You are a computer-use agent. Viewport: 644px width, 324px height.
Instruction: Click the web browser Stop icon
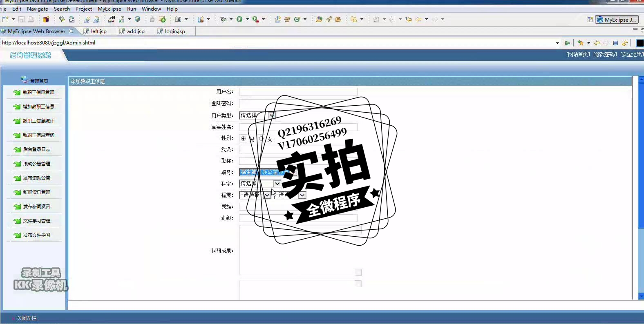point(615,43)
